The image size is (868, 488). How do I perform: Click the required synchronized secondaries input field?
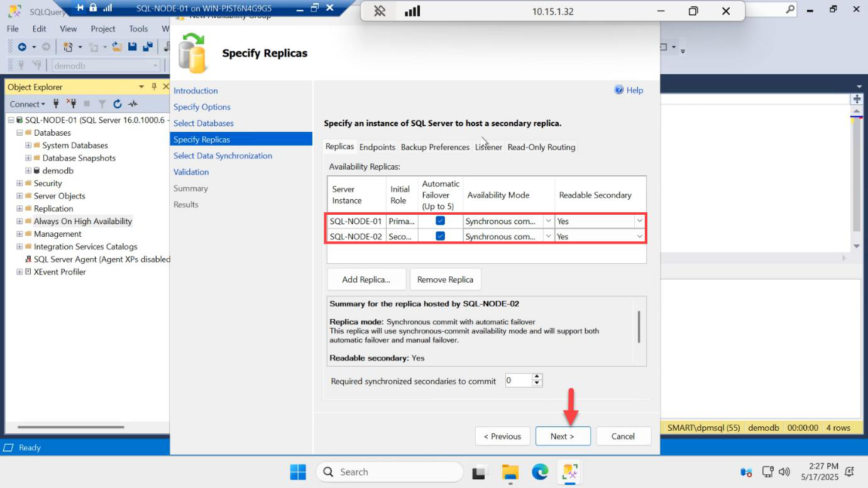(x=519, y=381)
